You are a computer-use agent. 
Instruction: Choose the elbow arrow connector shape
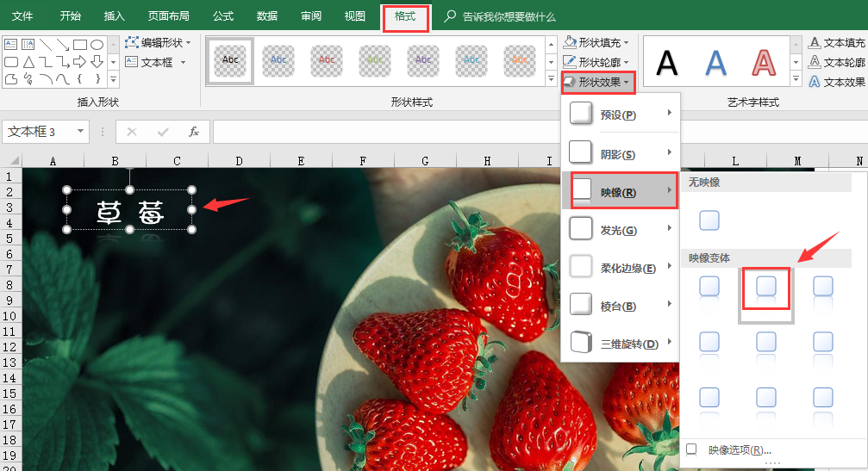[63, 61]
